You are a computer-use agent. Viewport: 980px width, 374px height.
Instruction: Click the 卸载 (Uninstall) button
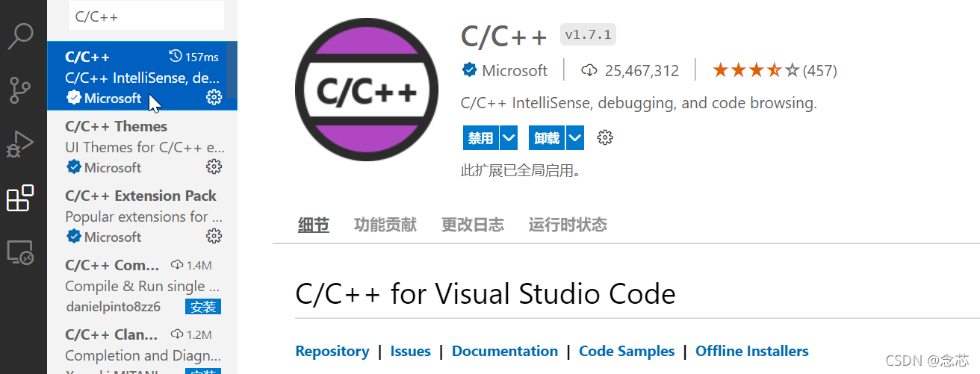(x=547, y=138)
